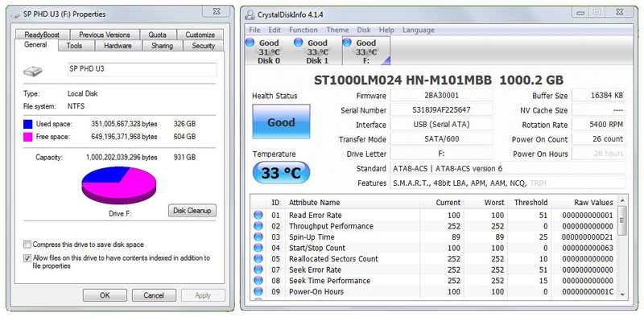
Task: Click the status orb for Throughput Performance row
Action: point(258,226)
